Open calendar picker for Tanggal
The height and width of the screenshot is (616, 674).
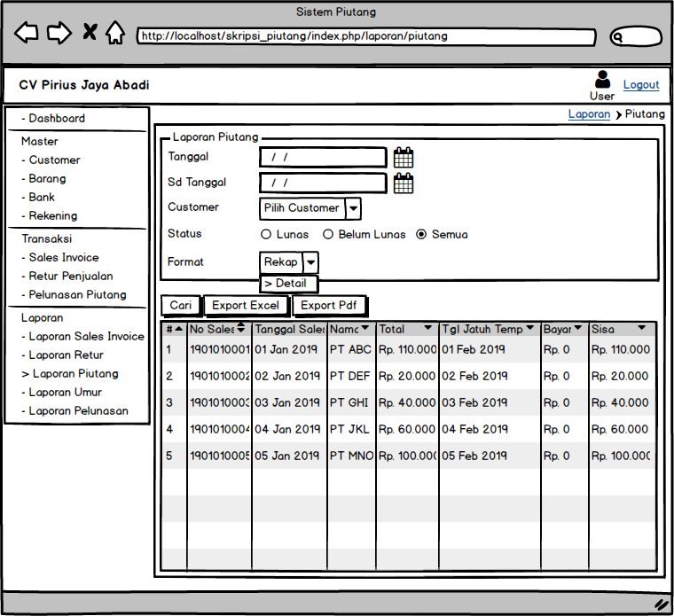(x=404, y=157)
